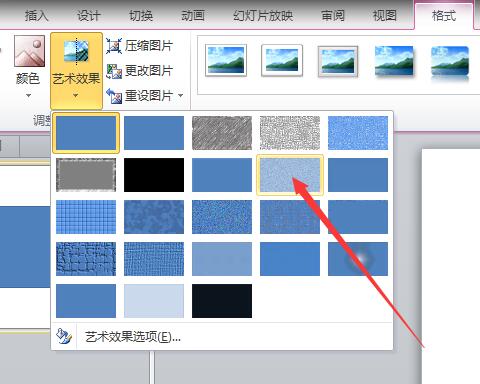Expand the 重设图片 dropdown arrow
Screen dimensions: 480x384
(x=181, y=96)
